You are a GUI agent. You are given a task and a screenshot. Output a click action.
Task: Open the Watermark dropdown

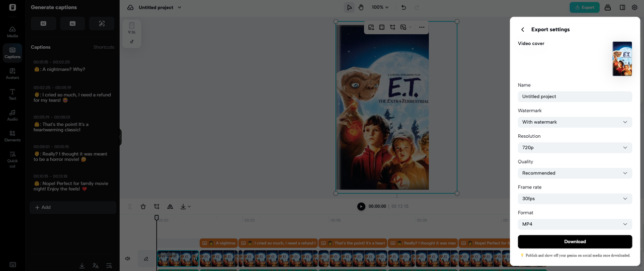tap(575, 122)
